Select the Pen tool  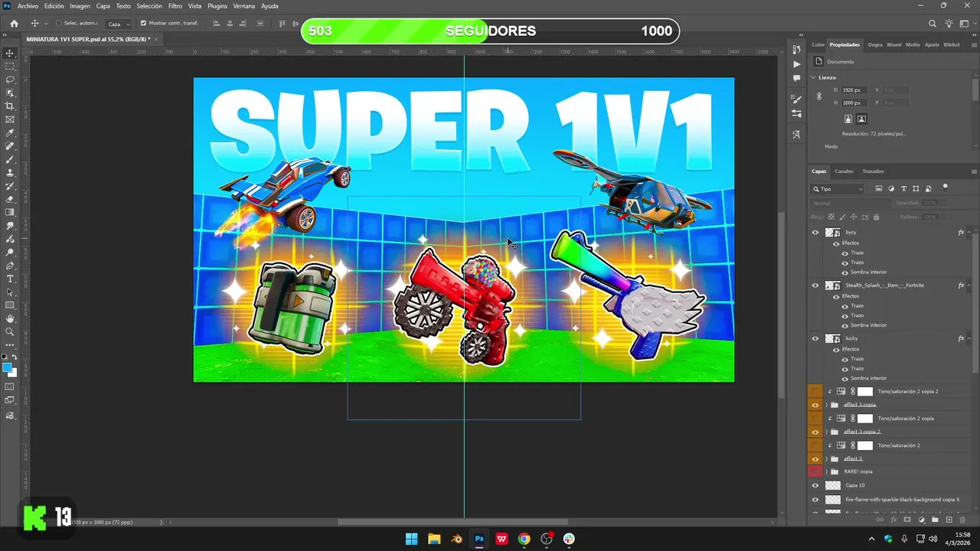point(10,266)
